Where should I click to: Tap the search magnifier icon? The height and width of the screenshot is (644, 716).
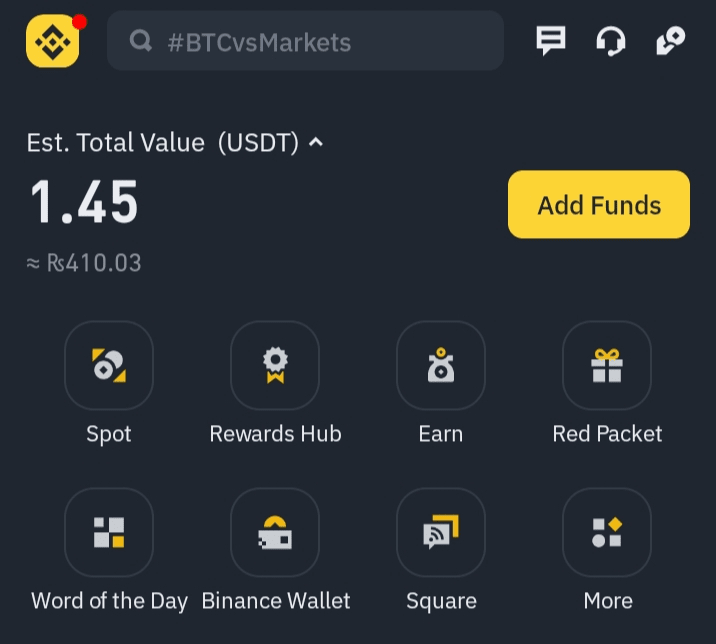pyautogui.click(x=142, y=42)
